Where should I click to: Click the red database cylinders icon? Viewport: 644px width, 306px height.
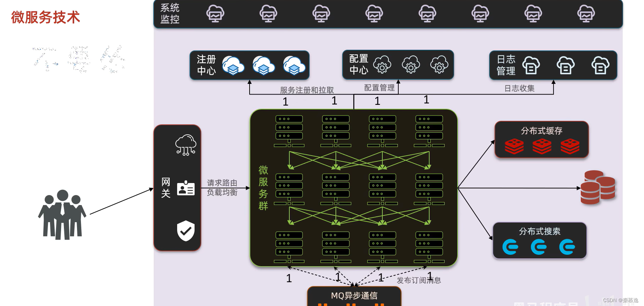598,187
